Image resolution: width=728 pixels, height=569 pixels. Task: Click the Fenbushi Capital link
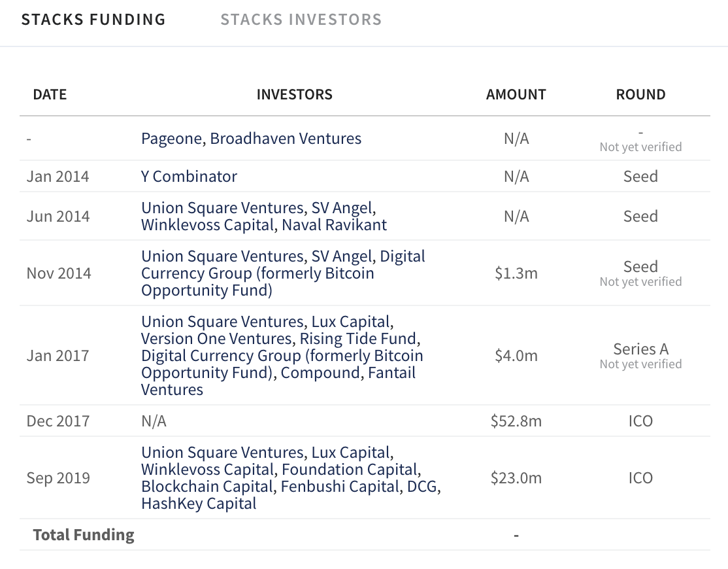coord(340,487)
